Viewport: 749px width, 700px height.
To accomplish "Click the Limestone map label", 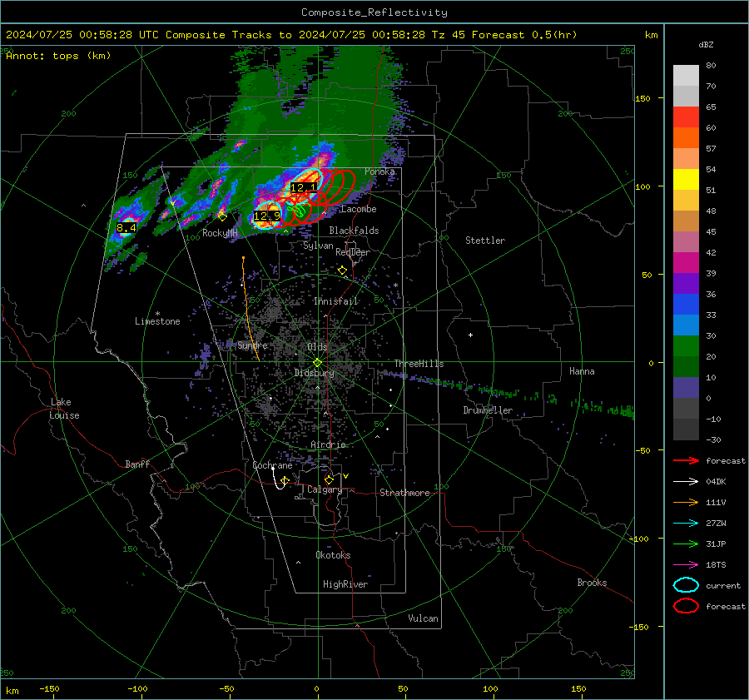I will coord(157,321).
